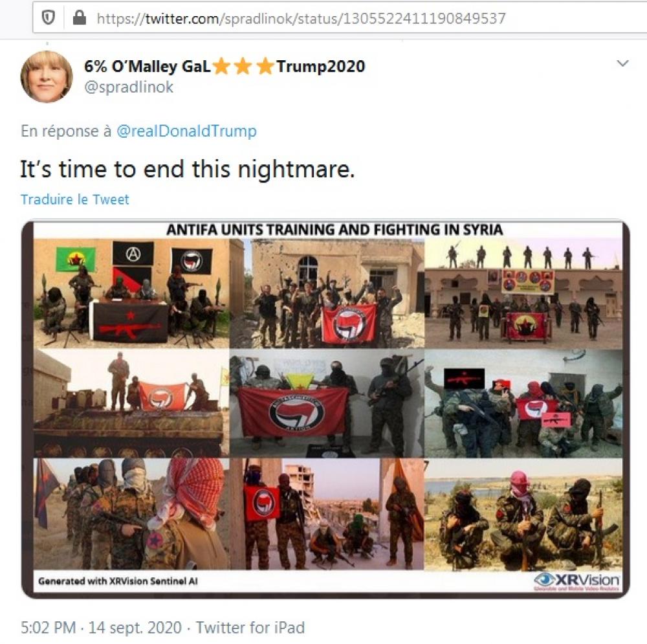Click the center photo with red flag

coord(327,403)
